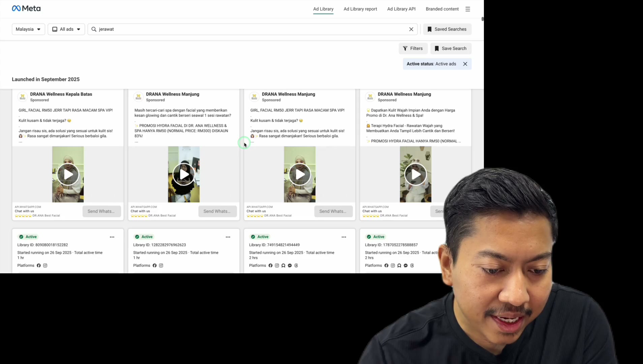Click the Save Search button
The width and height of the screenshot is (643, 364).
click(451, 49)
